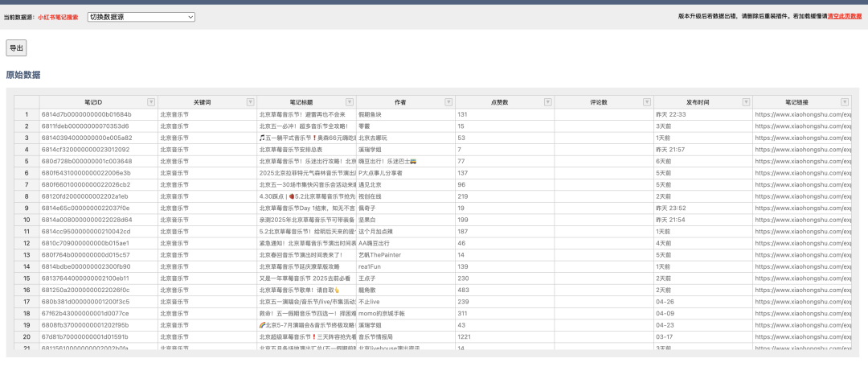
Task: Click author cell P大点事儿分享者
Action: tap(406, 173)
